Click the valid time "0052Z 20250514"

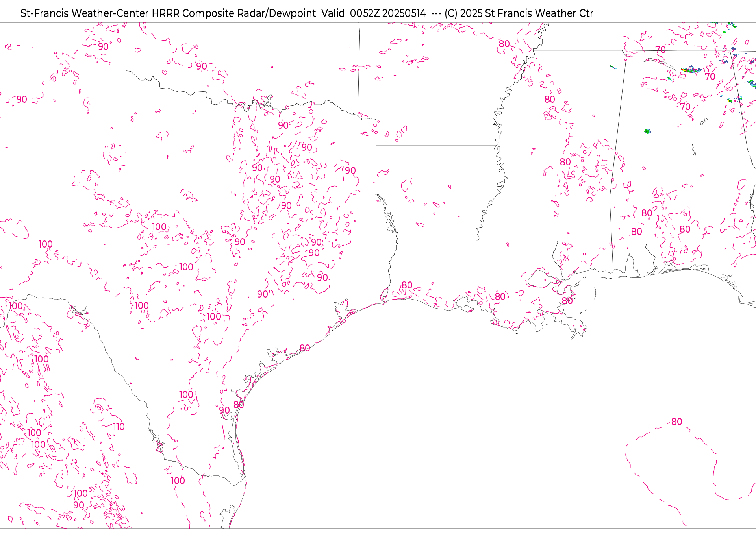388,13
